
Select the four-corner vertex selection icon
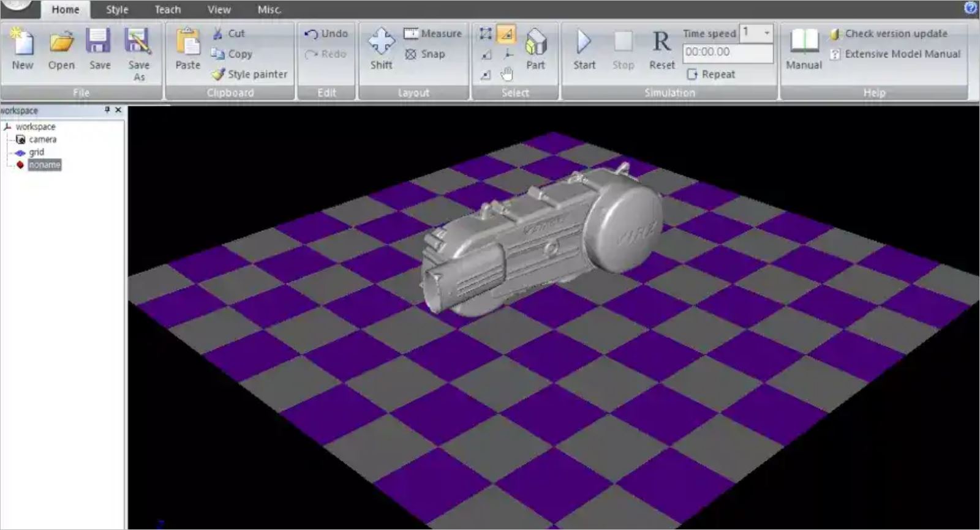[486, 34]
